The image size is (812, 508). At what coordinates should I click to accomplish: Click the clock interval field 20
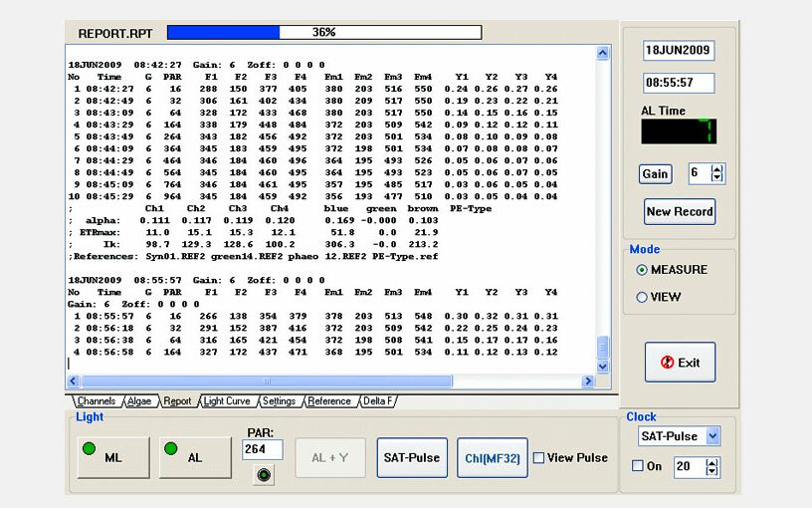690,466
